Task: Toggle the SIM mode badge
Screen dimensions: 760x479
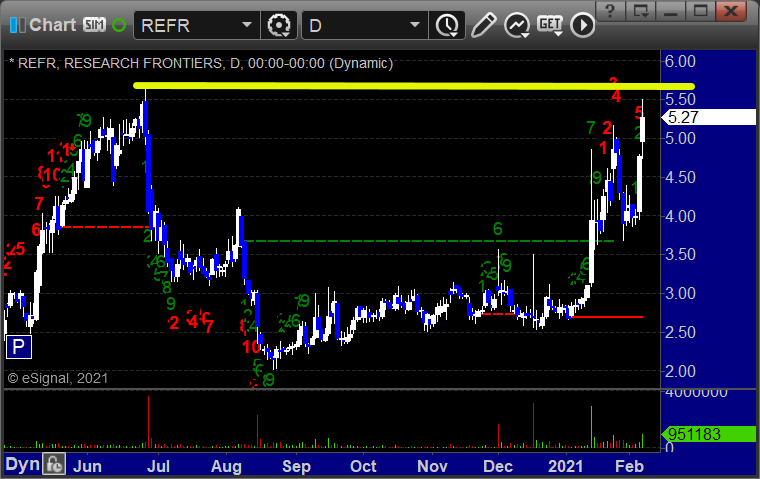Action: click(x=94, y=25)
